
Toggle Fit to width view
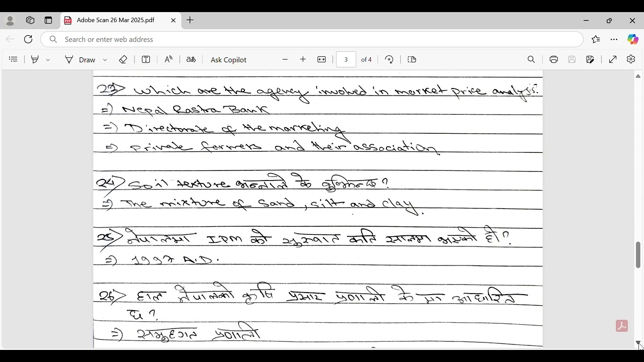pyautogui.click(x=321, y=59)
